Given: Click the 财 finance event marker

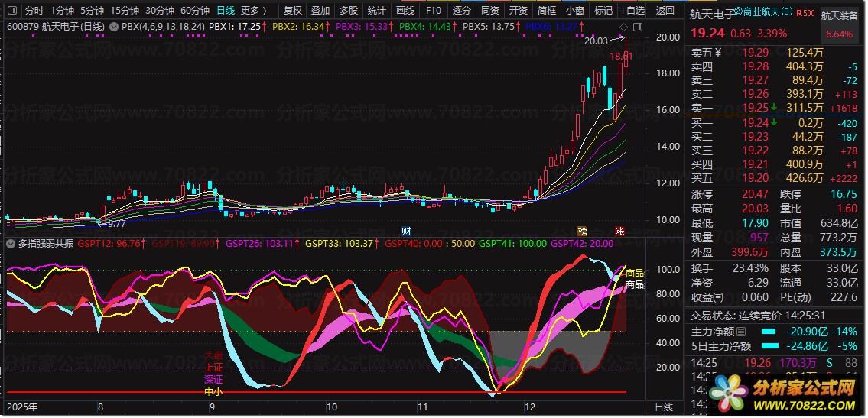Looking at the screenshot, I should [406, 231].
